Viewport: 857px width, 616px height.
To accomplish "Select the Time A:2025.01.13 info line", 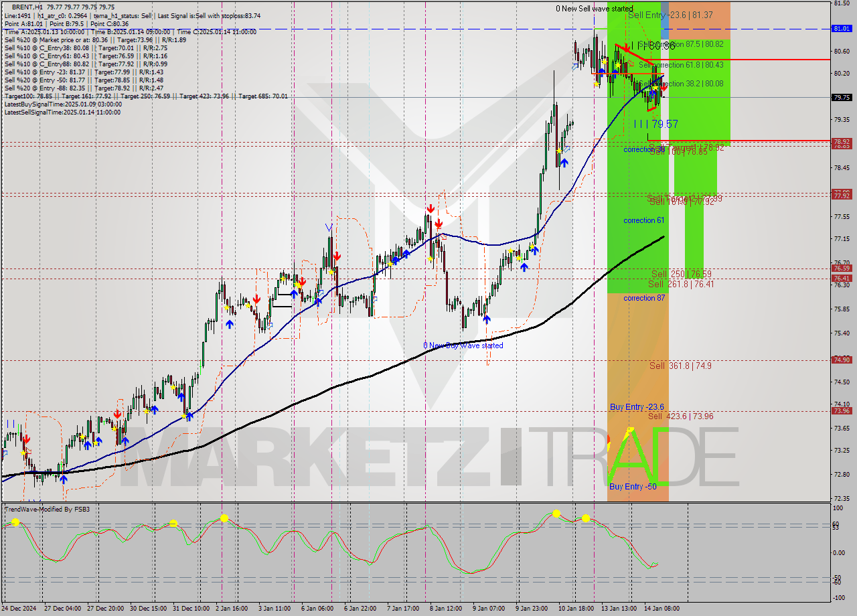I will click(x=131, y=31).
